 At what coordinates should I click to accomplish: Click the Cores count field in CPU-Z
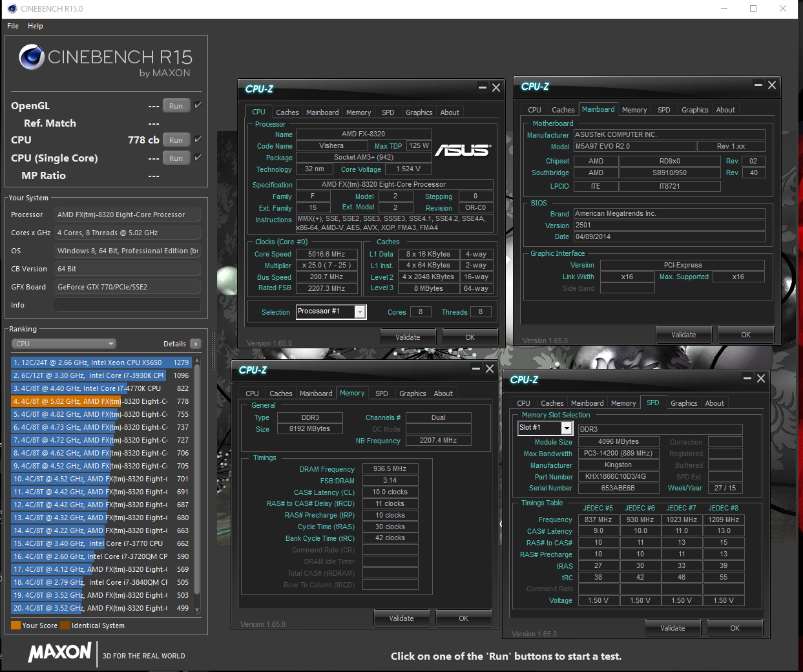pyautogui.click(x=421, y=312)
